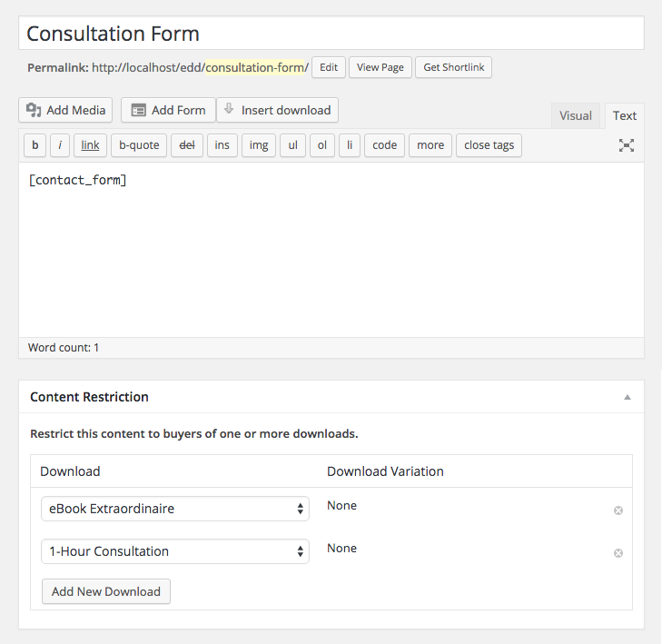Toggle distraction-free fullscreen editor icon
The width and height of the screenshot is (662, 644).
coord(627,145)
